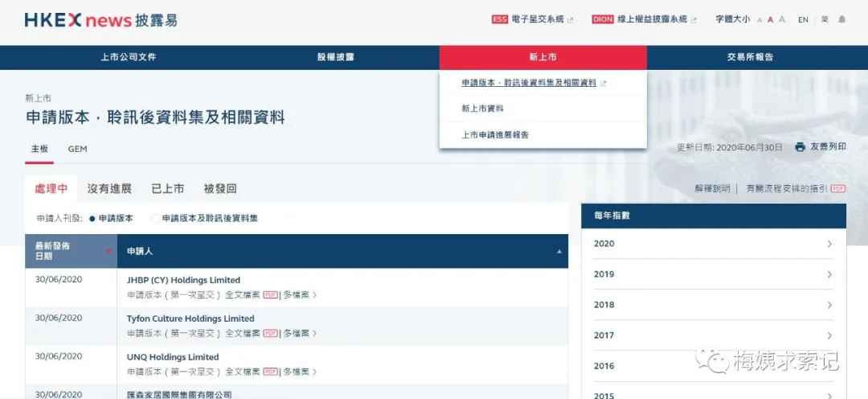The height and width of the screenshot is (399, 868).
Task: Click external link icon in 申請版本 dropdown item
Action: point(604,84)
